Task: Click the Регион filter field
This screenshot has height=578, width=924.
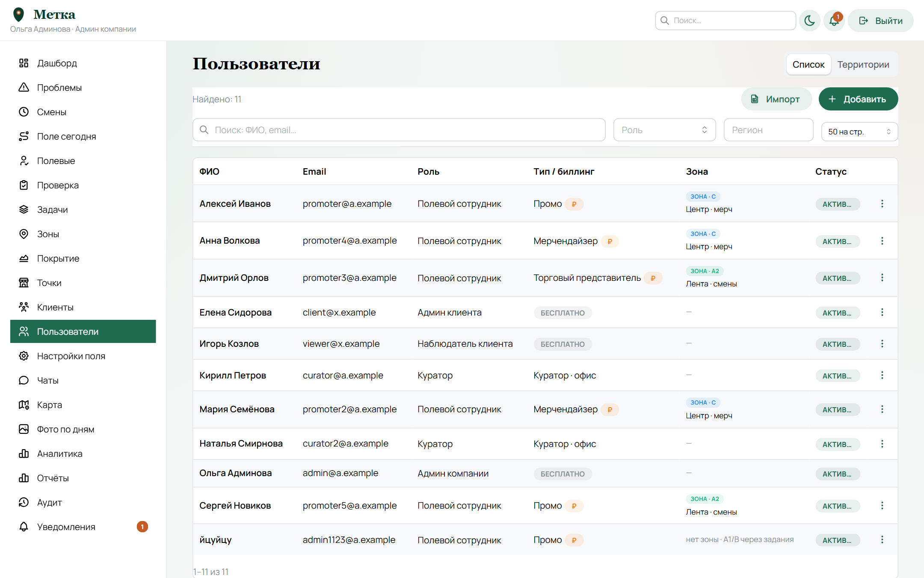Action: pyautogui.click(x=768, y=130)
